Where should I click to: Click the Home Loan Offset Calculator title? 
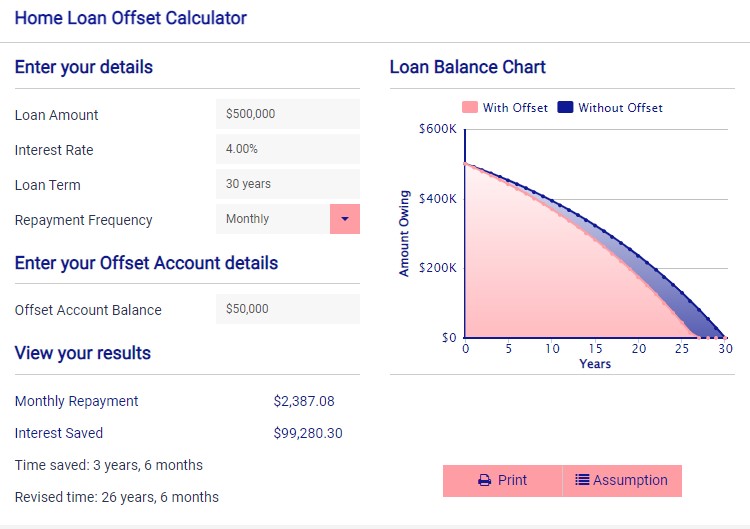pos(131,18)
